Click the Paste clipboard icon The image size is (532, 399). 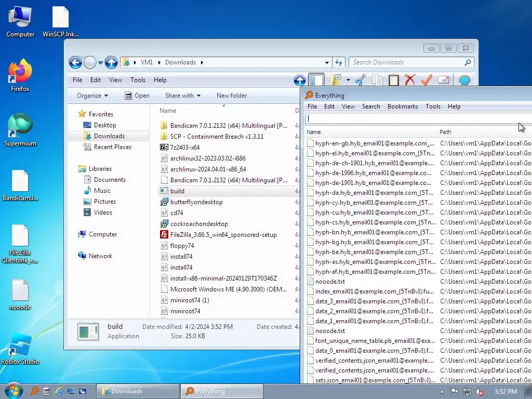tap(394, 80)
